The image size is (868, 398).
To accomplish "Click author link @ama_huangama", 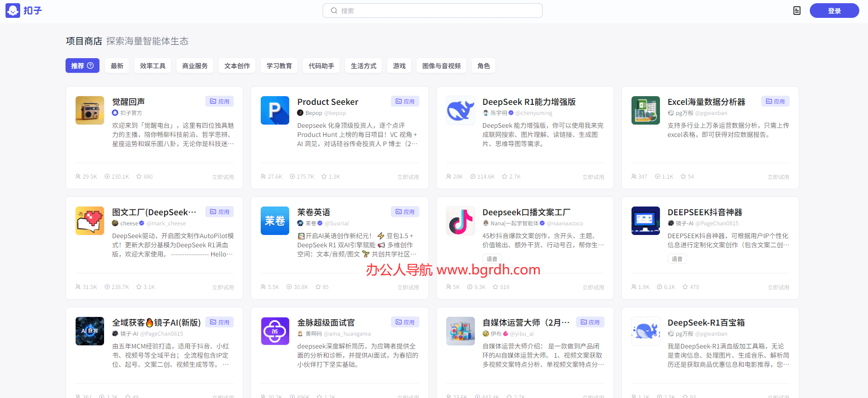I will click(x=347, y=334).
